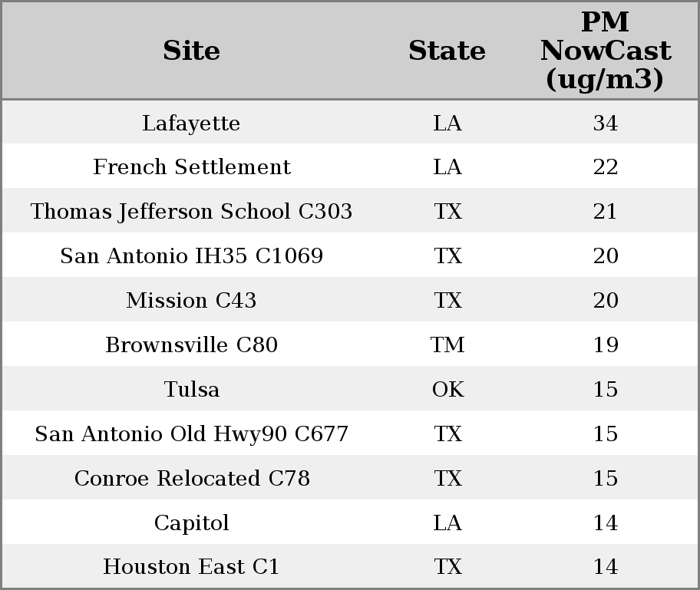
Task: Select the Mission C43 site cell
Action: (x=191, y=301)
